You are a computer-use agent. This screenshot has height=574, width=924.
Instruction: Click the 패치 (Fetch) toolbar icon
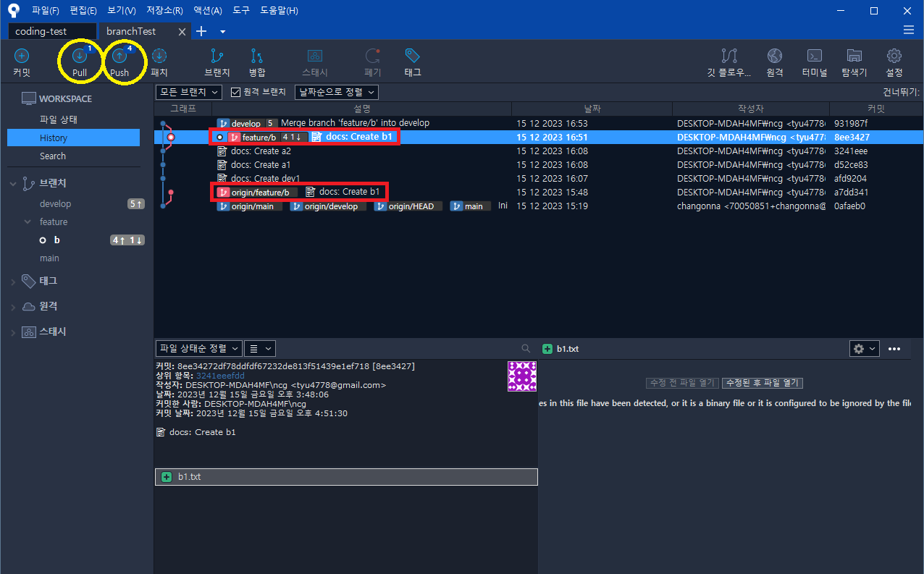pyautogui.click(x=159, y=62)
